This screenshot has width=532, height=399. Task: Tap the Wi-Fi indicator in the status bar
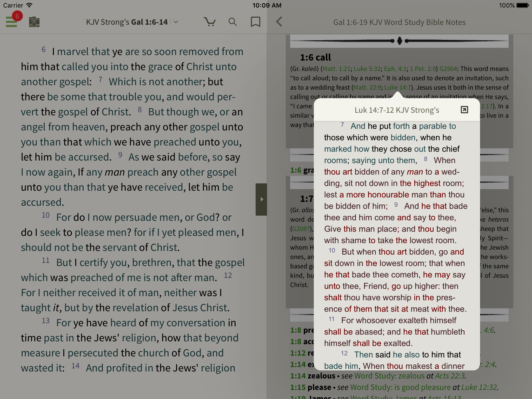29,5
